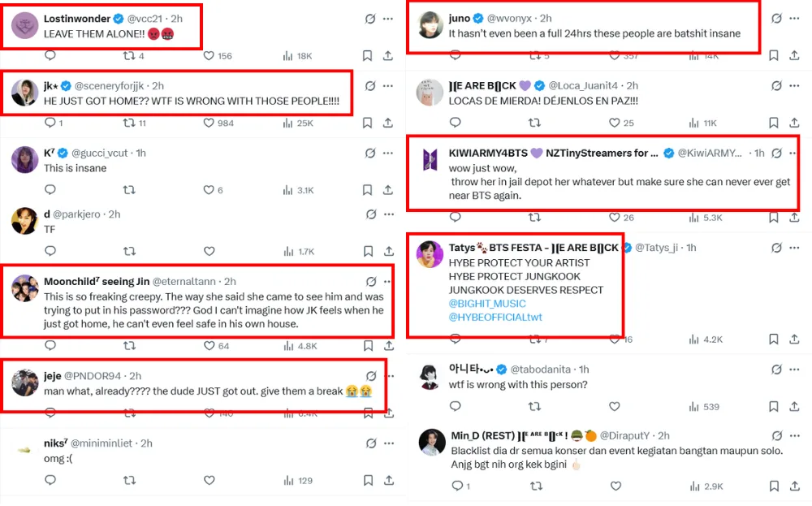The width and height of the screenshot is (812, 506).
Task: Open more options on Lostinwonder's tweet
Action: pos(388,18)
